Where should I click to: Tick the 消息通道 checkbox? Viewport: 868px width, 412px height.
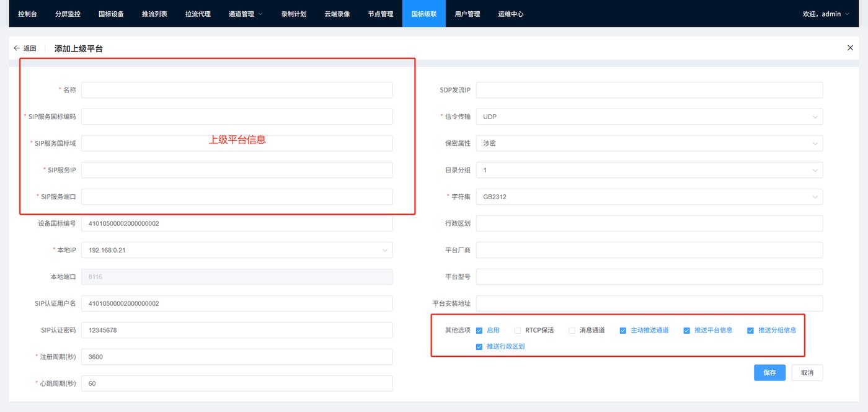[x=572, y=331]
